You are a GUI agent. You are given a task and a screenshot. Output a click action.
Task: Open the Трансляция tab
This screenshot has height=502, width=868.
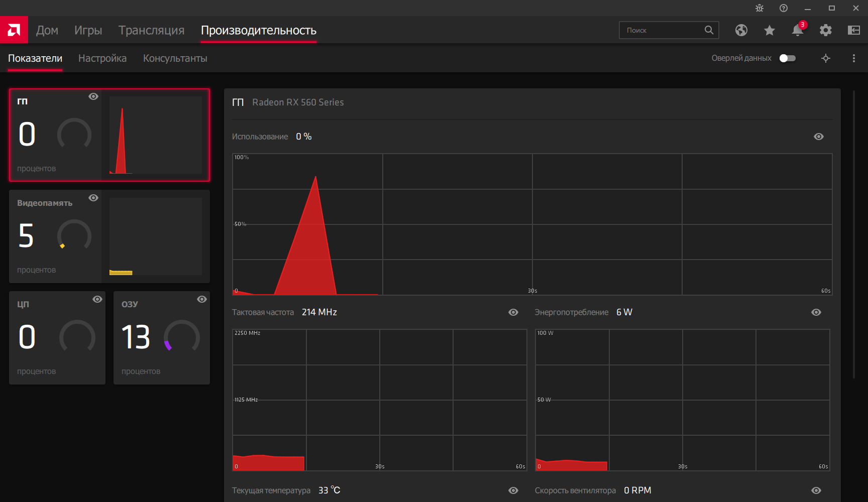click(152, 30)
